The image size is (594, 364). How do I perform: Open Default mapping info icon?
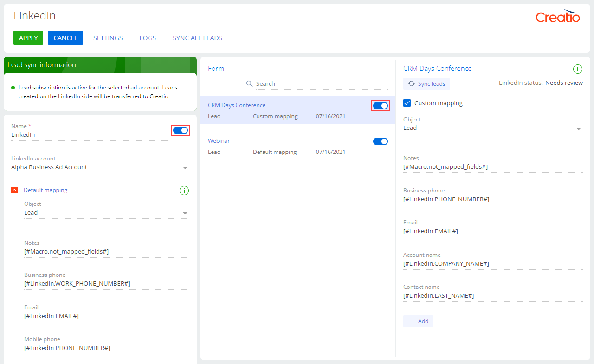click(x=184, y=190)
